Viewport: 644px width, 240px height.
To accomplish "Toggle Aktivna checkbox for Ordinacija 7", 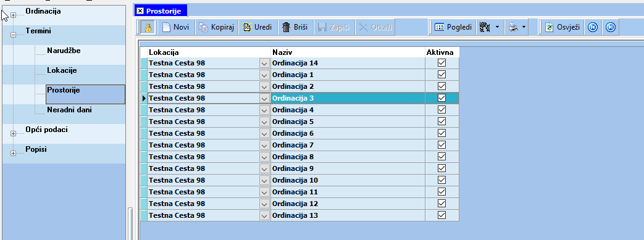I will [442, 145].
